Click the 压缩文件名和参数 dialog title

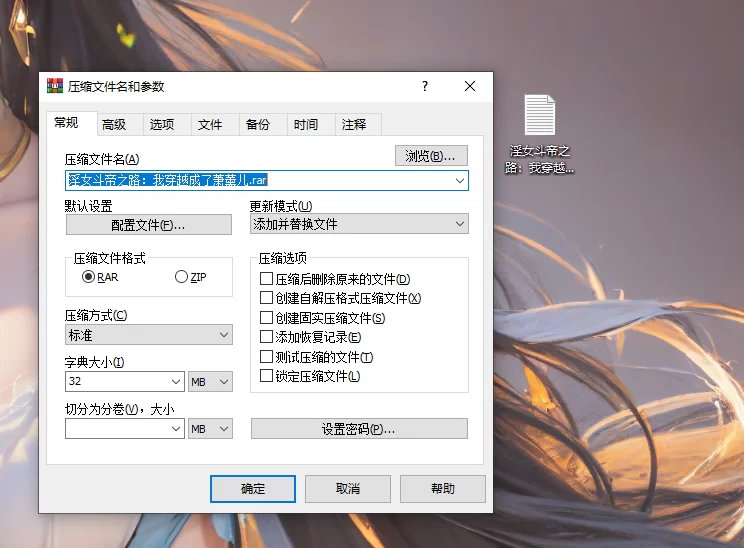(116, 86)
